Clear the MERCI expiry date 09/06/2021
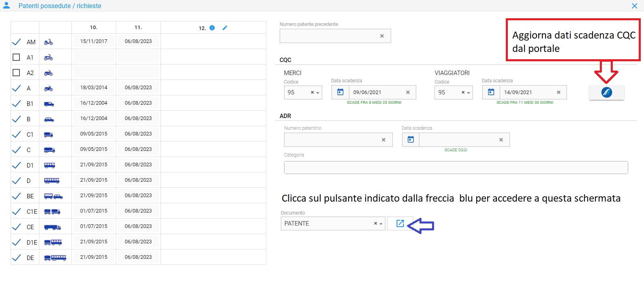 click(x=408, y=92)
